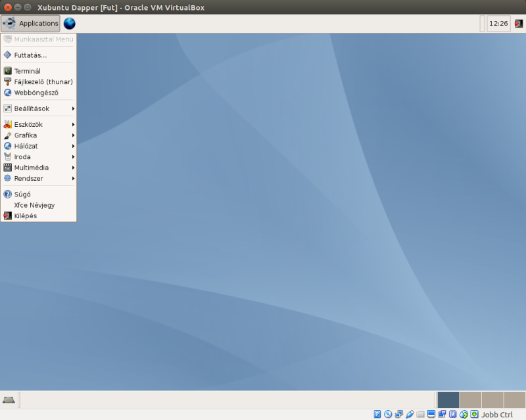Viewport: 526px width, 420px height.
Task: Expand the Hálózat submenu
Action: point(39,146)
